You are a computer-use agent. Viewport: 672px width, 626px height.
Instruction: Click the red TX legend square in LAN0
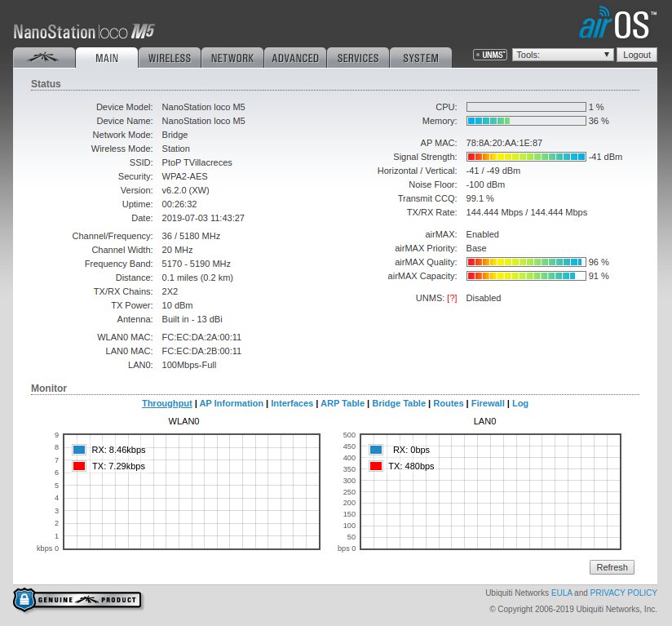tap(376, 466)
